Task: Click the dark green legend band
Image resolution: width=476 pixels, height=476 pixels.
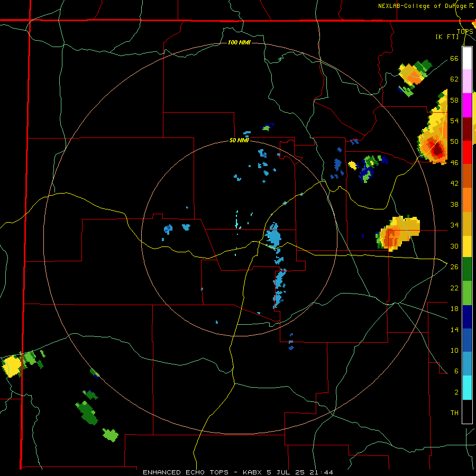Action: [467, 269]
